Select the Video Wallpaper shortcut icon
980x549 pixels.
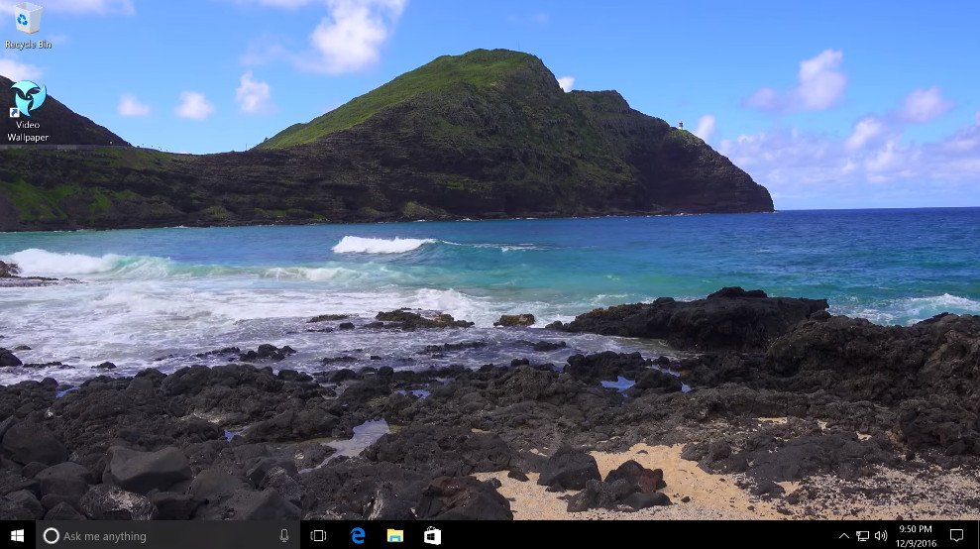point(28,99)
